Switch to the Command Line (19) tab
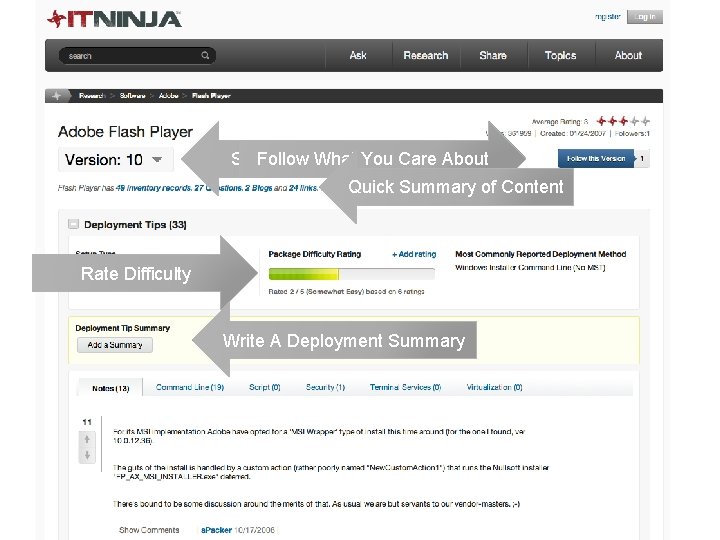The image size is (720, 540). (190, 387)
